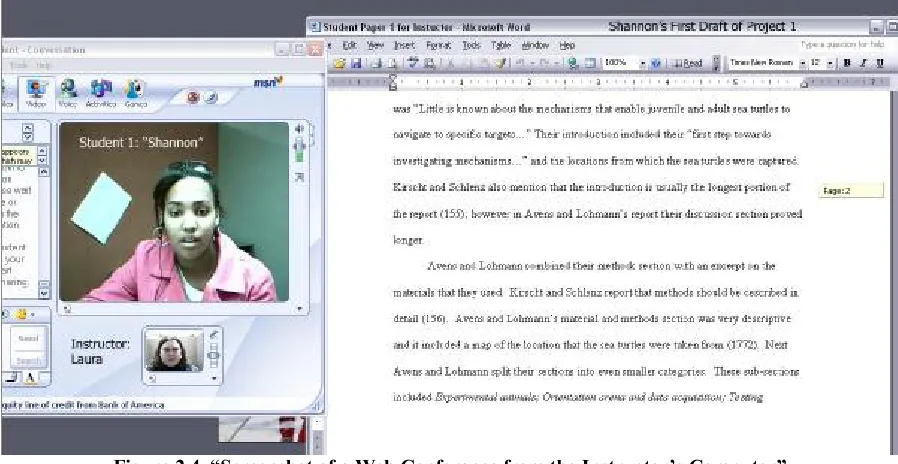
Task: Open the Help menu in Word
Action: [567, 45]
